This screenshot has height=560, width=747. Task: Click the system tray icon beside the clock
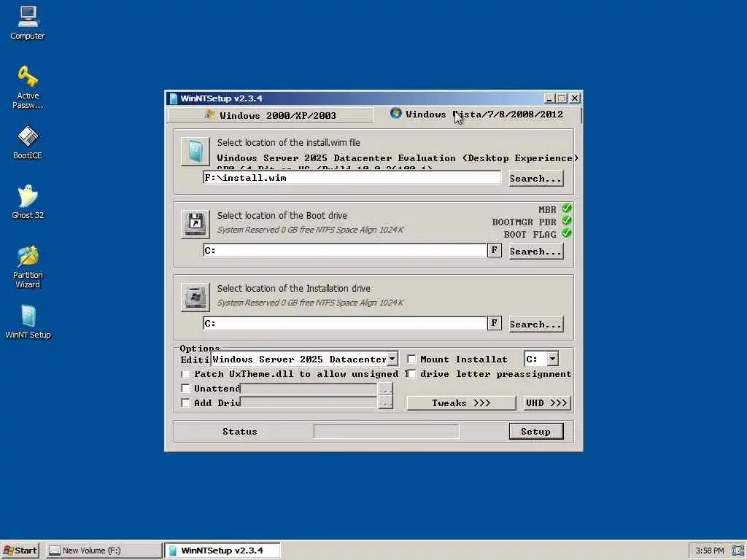(738, 551)
